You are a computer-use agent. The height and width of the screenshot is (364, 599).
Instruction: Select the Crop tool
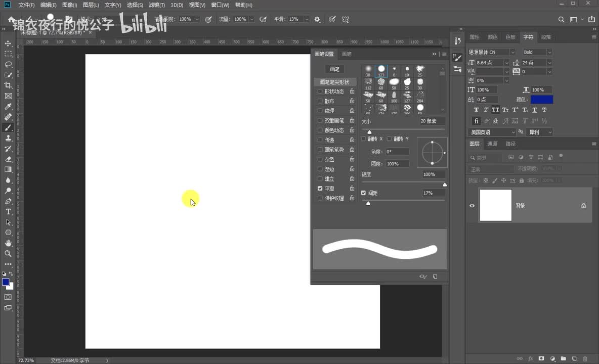pyautogui.click(x=8, y=85)
